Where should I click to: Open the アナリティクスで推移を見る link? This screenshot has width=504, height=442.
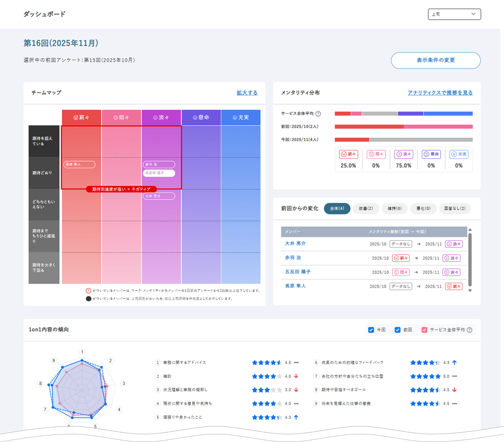[440, 93]
